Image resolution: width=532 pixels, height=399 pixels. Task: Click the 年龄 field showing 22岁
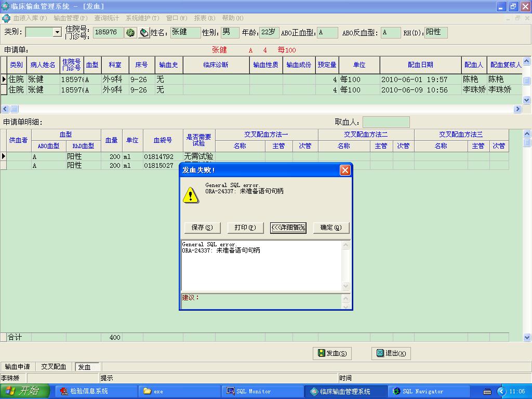(x=270, y=32)
